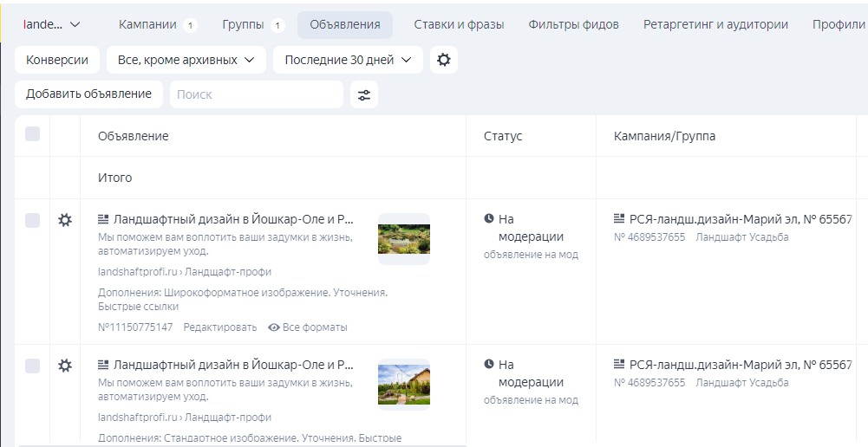The width and height of the screenshot is (868, 447).
Task: Toggle the select-all checkbox in table header
Action: pos(33,134)
